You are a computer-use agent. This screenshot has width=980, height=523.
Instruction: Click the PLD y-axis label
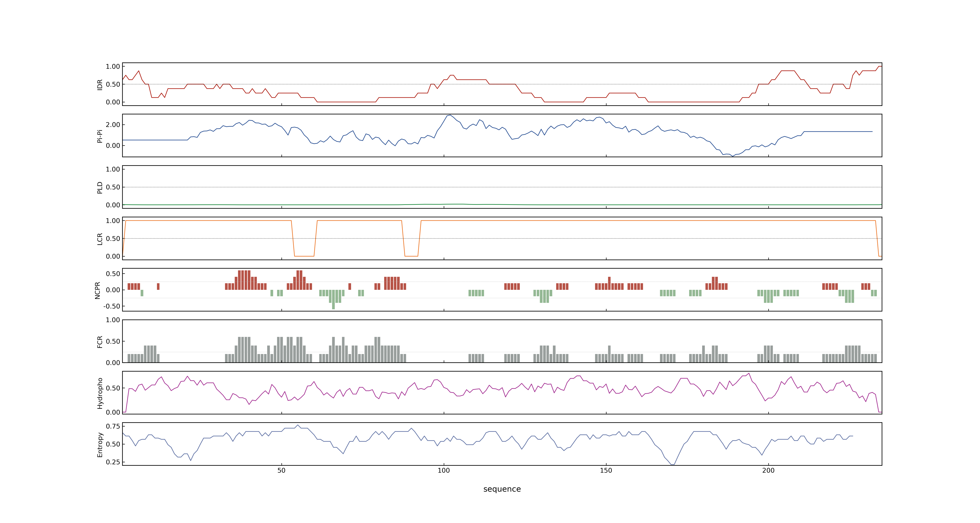tap(100, 187)
